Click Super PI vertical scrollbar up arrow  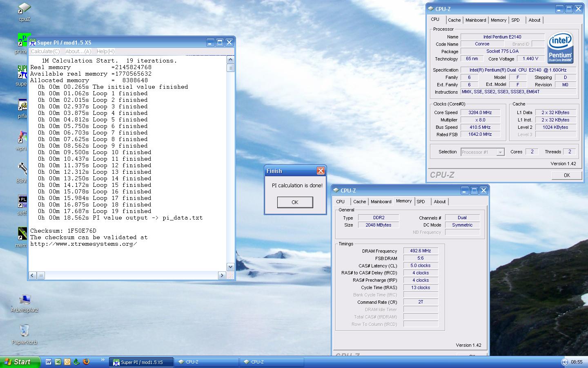click(230, 60)
